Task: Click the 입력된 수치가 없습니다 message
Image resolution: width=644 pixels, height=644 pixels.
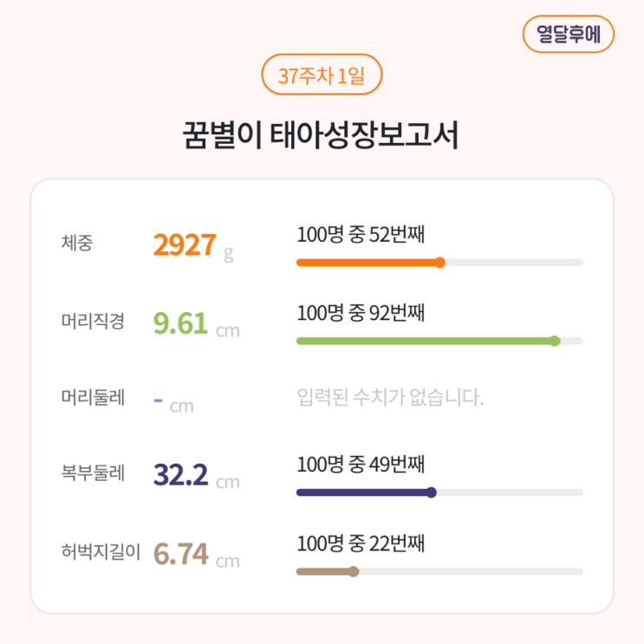Action: 390,399
